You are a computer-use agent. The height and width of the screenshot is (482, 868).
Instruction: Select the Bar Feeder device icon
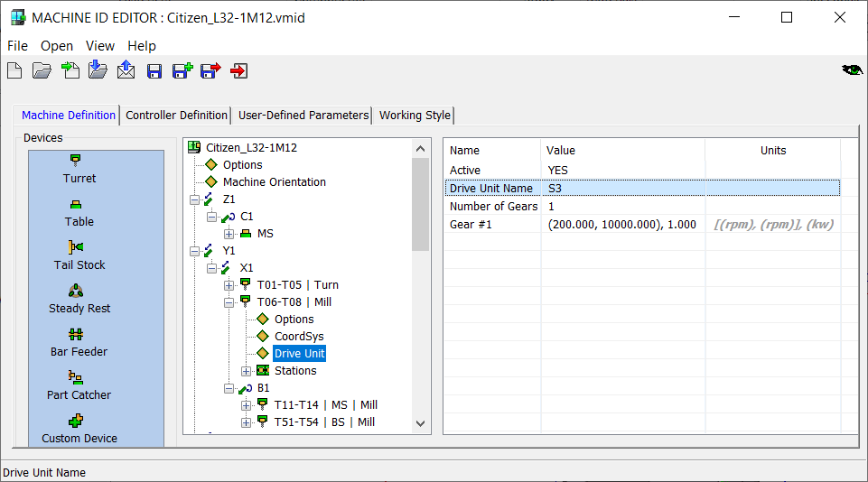[x=76, y=334]
